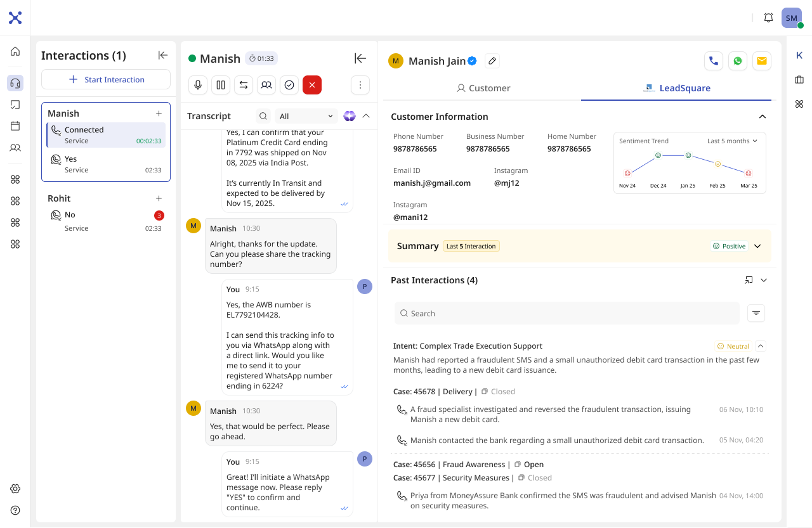The height and width of the screenshot is (528, 812).
Task: Click the checkmark wrap-up icon
Action: 289,85
